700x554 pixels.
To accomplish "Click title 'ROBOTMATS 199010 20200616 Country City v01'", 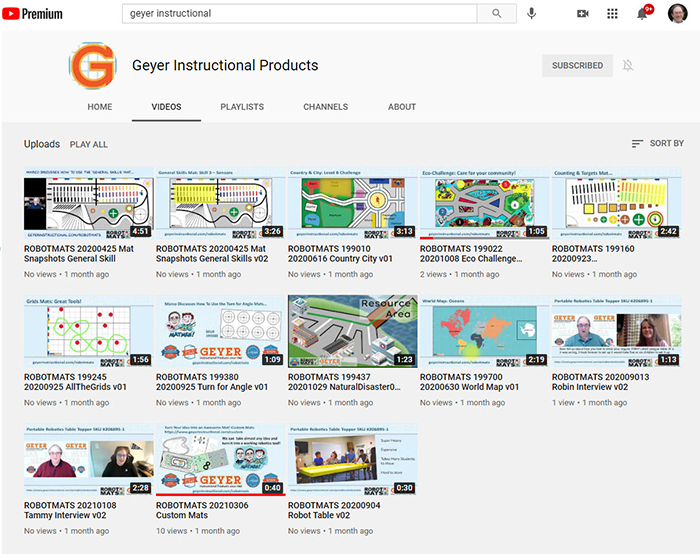I will (x=340, y=254).
